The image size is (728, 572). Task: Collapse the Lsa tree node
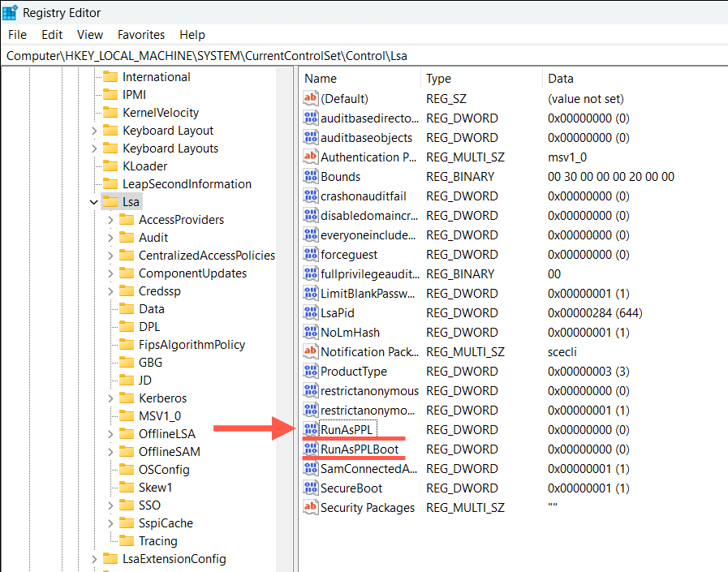click(94, 202)
